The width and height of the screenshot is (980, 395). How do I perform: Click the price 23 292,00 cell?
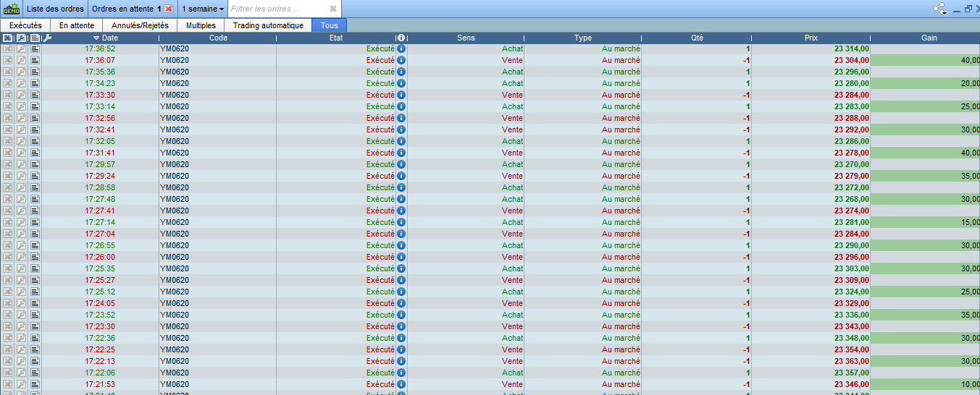pos(852,129)
